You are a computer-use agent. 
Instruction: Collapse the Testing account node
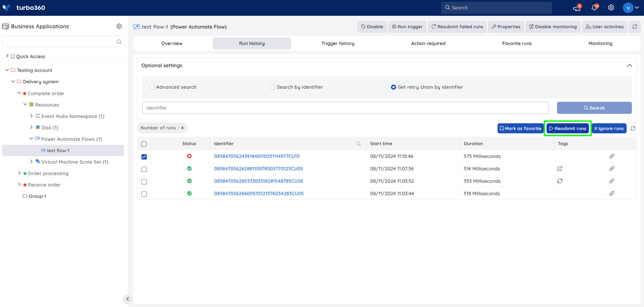coord(7,70)
